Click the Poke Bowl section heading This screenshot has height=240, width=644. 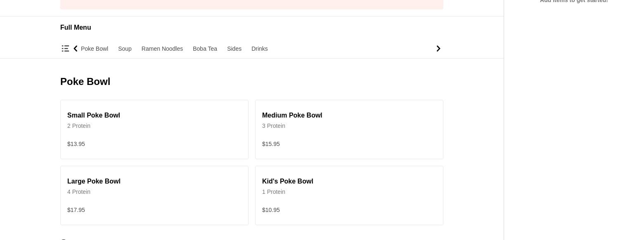point(85,82)
